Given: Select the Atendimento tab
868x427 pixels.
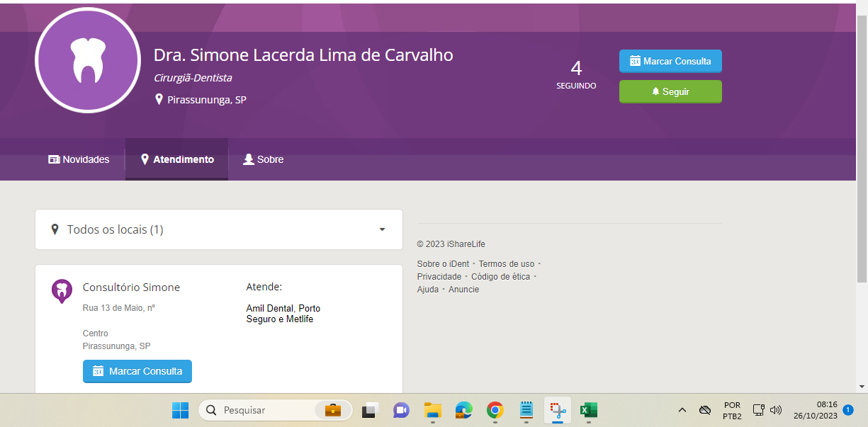Looking at the screenshot, I should 177,159.
